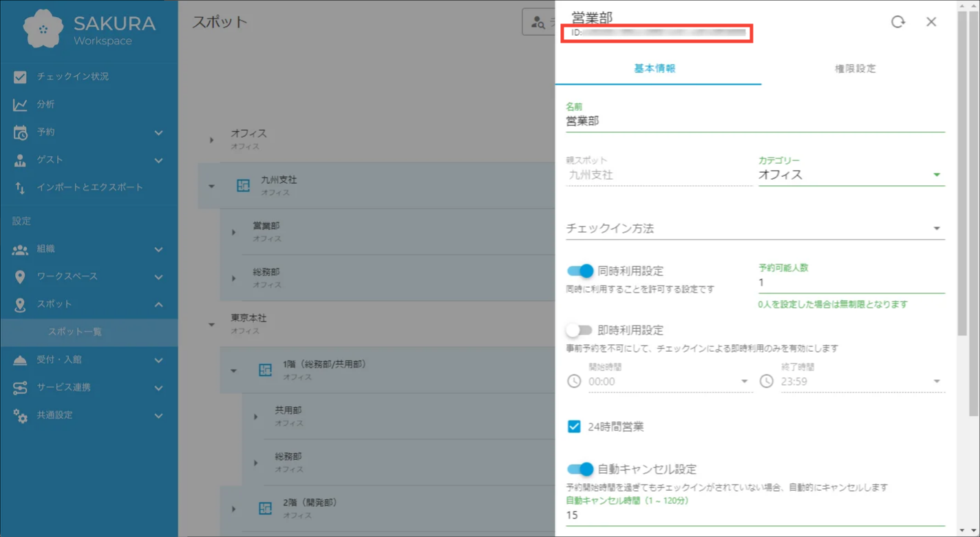Click the floor map icon beside 九州支社
This screenshot has width=980, height=537.
[243, 186]
